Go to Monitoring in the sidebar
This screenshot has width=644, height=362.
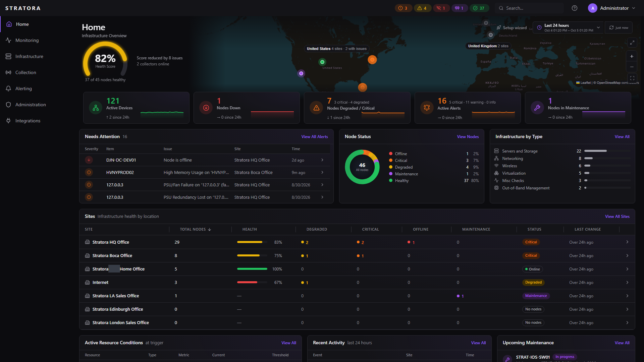tap(27, 40)
